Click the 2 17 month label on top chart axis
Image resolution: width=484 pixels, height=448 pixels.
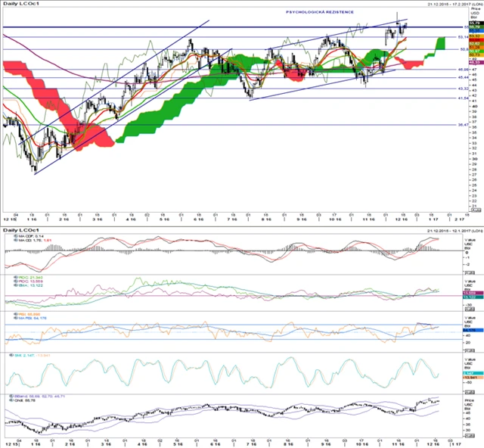[x=459, y=219]
